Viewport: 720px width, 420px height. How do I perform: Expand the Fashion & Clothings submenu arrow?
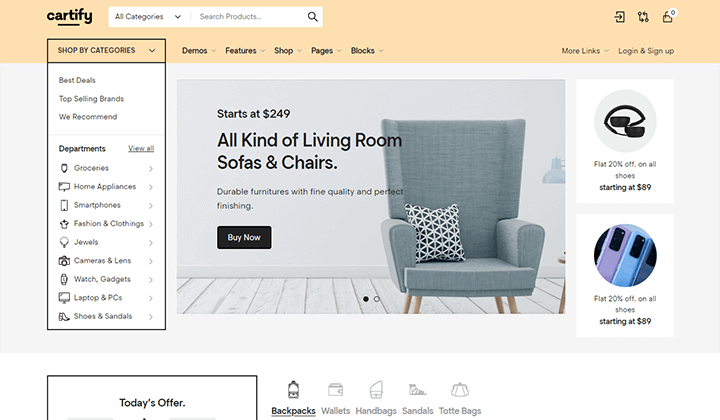[x=151, y=224]
